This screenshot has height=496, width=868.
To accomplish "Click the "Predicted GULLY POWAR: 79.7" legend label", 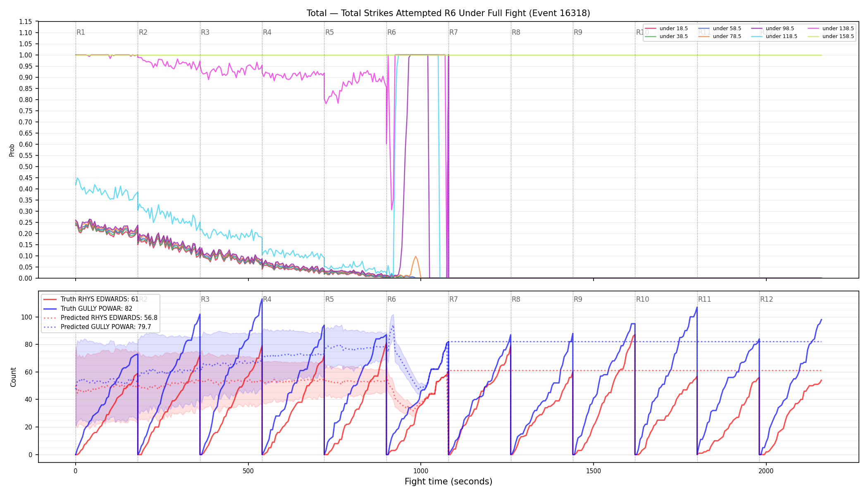I will click(x=106, y=327).
